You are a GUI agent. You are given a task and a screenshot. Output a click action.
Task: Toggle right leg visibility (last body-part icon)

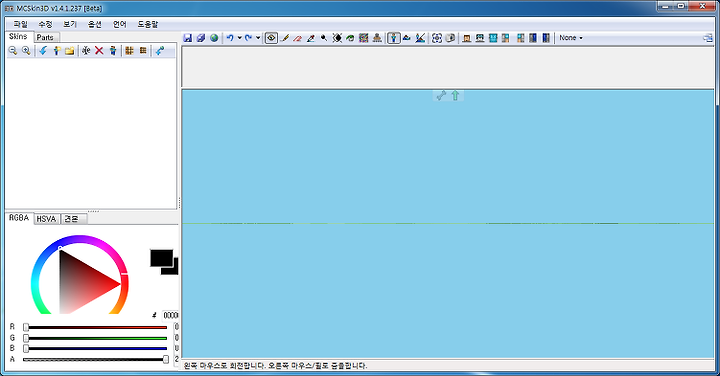[x=546, y=38]
